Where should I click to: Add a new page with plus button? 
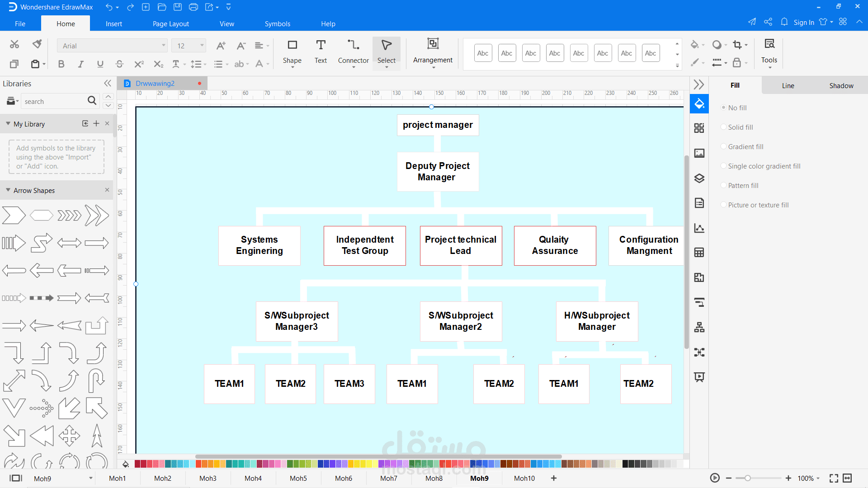(554, 478)
